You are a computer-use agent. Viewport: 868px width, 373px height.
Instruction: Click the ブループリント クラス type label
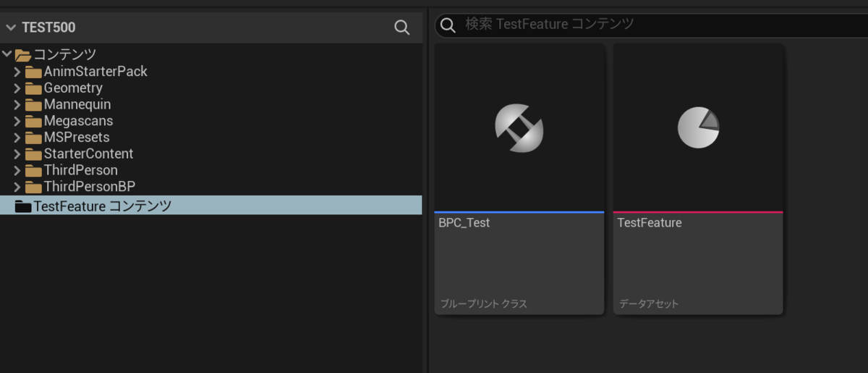tap(483, 304)
